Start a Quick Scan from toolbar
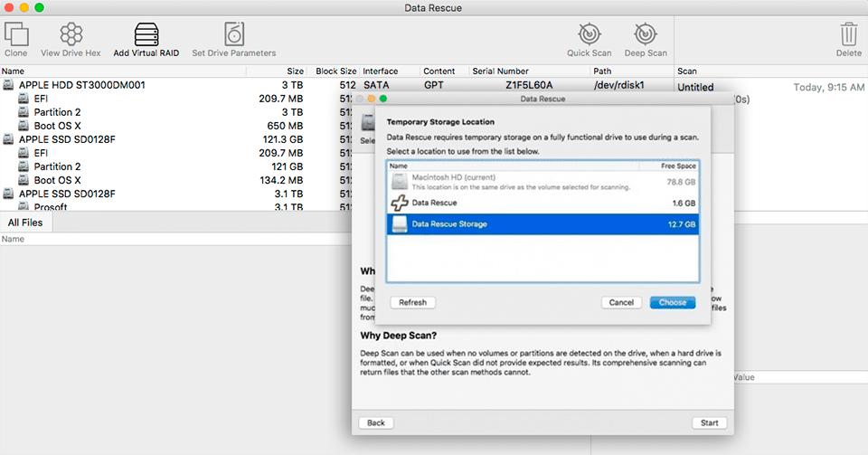This screenshot has height=455, width=868. click(589, 34)
